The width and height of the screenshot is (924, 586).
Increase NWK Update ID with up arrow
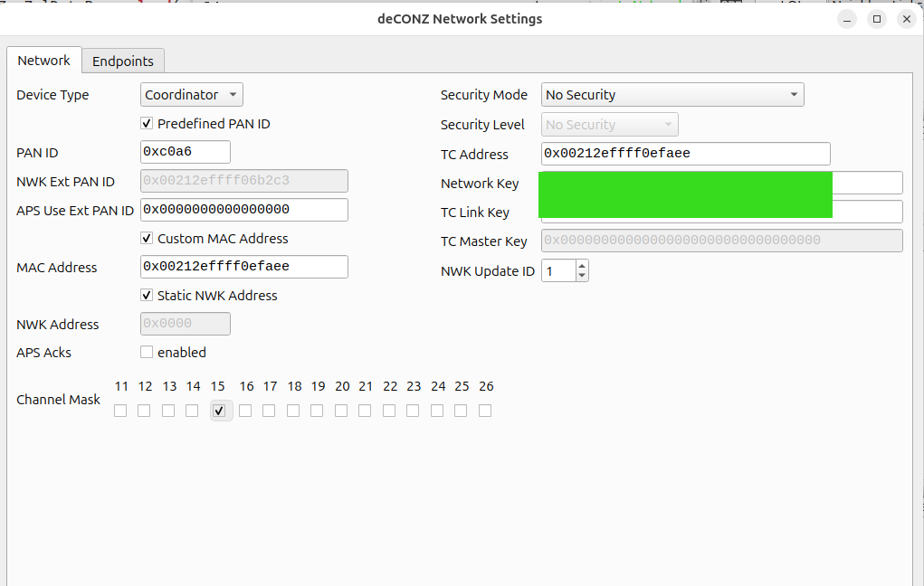point(582,266)
